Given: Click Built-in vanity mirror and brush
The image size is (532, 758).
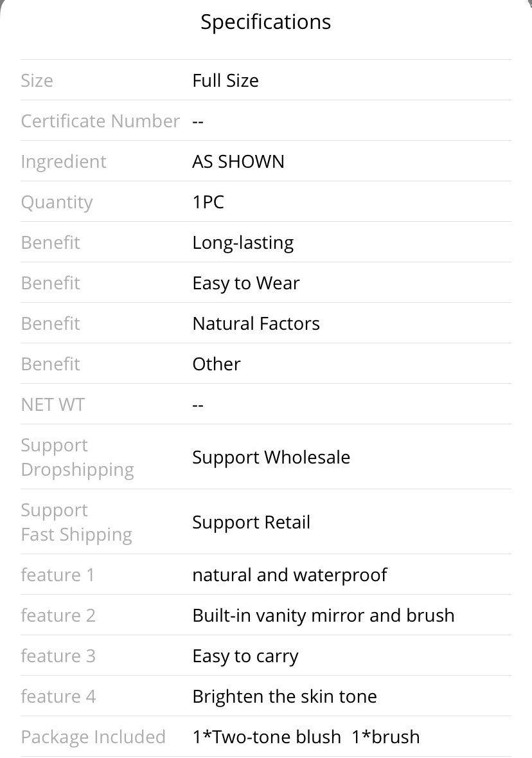Looking at the screenshot, I should pos(323,615).
